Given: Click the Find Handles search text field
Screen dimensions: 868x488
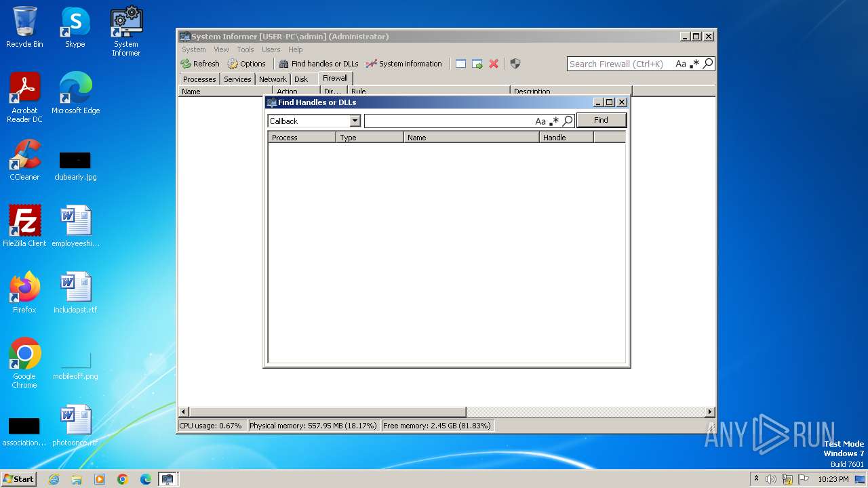Looking at the screenshot, I should coord(449,121).
